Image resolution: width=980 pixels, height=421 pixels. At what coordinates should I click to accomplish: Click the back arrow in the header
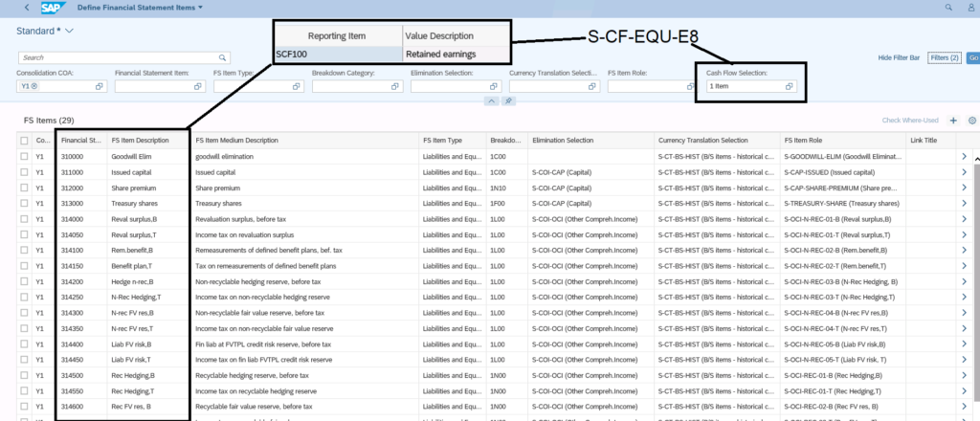point(25,7)
